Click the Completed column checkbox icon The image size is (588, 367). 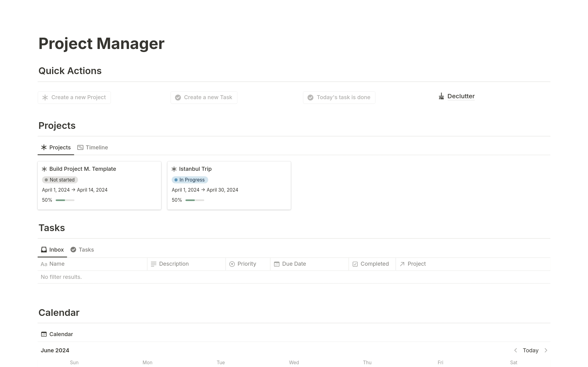tap(355, 264)
